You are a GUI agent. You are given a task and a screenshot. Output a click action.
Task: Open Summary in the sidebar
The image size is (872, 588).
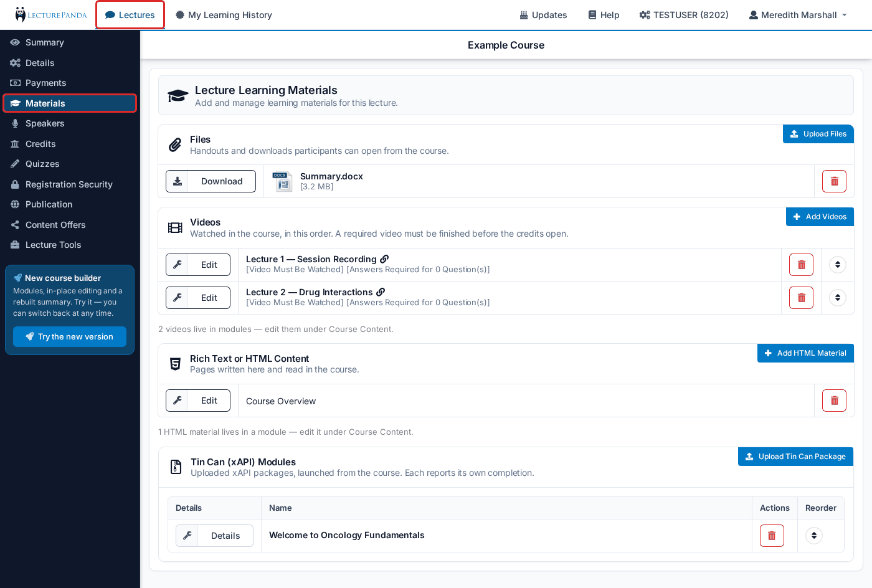pyautogui.click(x=70, y=42)
